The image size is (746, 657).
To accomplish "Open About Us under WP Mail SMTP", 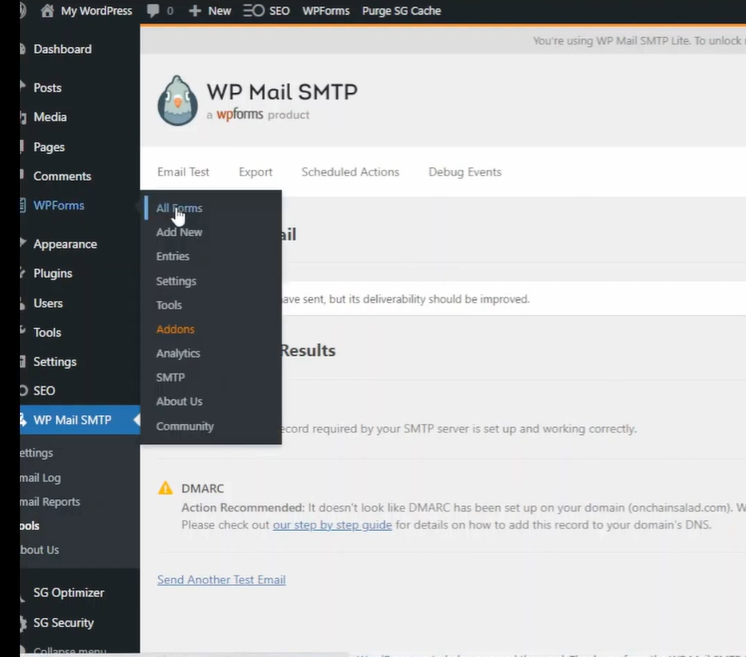I will (x=39, y=550).
